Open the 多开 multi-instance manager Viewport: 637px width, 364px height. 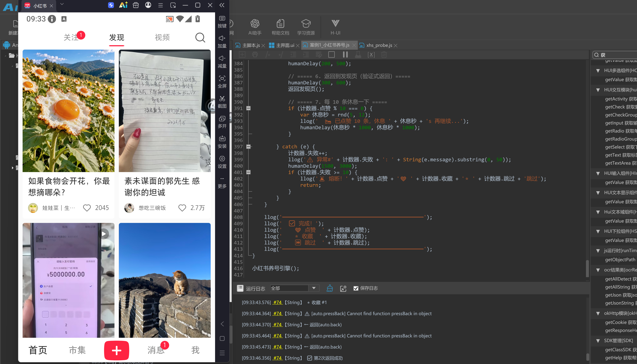pyautogui.click(x=222, y=122)
